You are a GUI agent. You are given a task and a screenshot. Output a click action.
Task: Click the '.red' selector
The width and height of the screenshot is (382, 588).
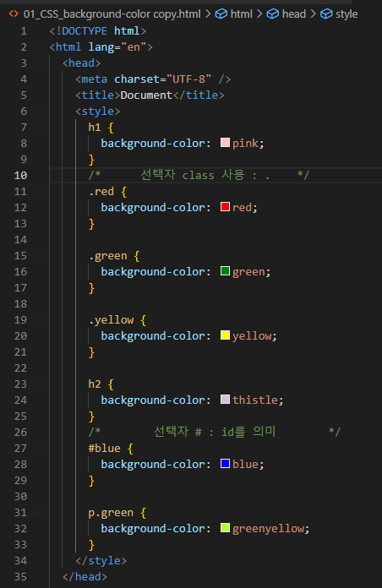(x=101, y=191)
